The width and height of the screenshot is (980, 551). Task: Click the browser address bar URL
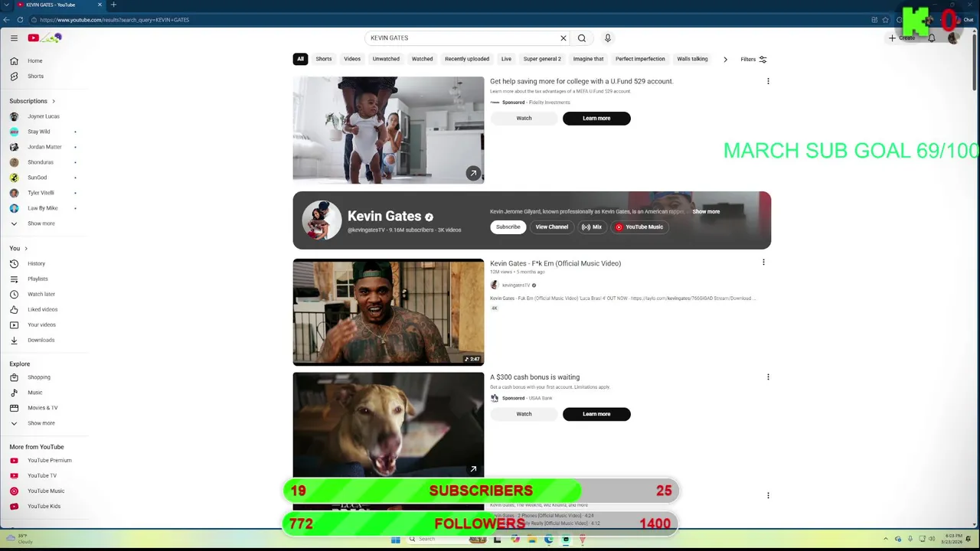(115, 20)
